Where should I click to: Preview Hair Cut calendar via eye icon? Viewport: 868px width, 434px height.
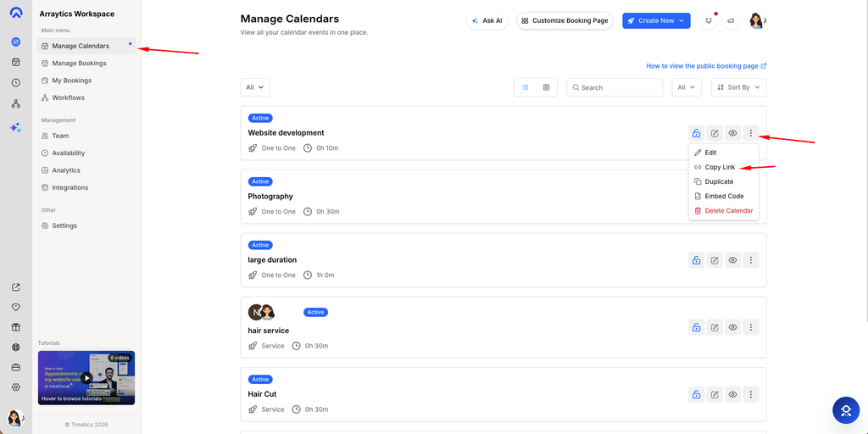(x=733, y=395)
